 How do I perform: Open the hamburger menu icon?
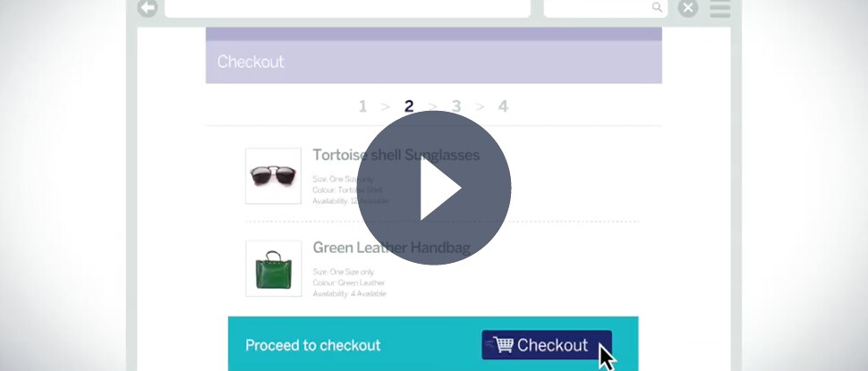point(720,8)
